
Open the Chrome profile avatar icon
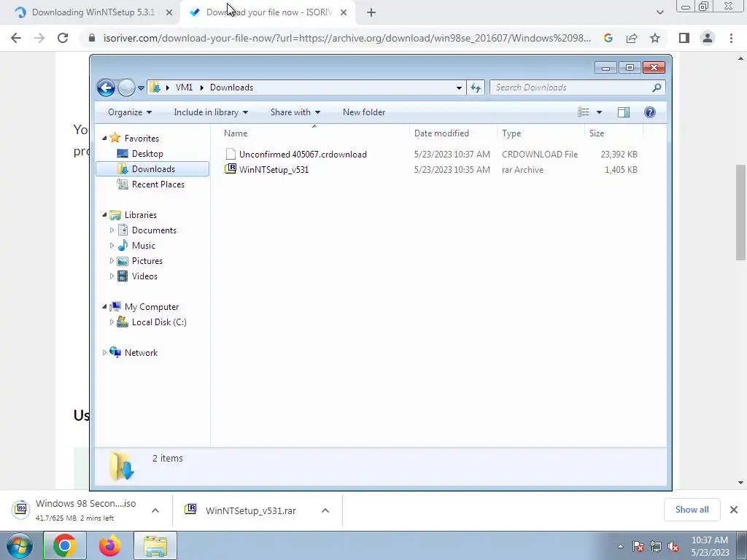click(x=708, y=38)
